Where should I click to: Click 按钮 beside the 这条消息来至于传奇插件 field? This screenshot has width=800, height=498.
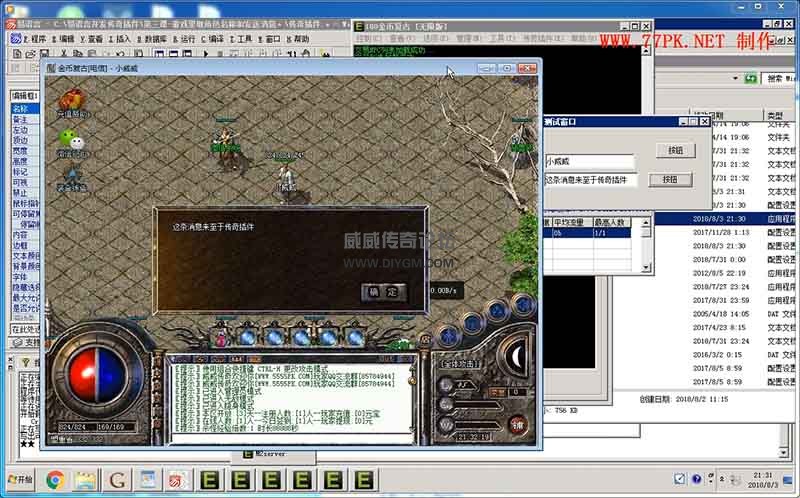click(670, 180)
